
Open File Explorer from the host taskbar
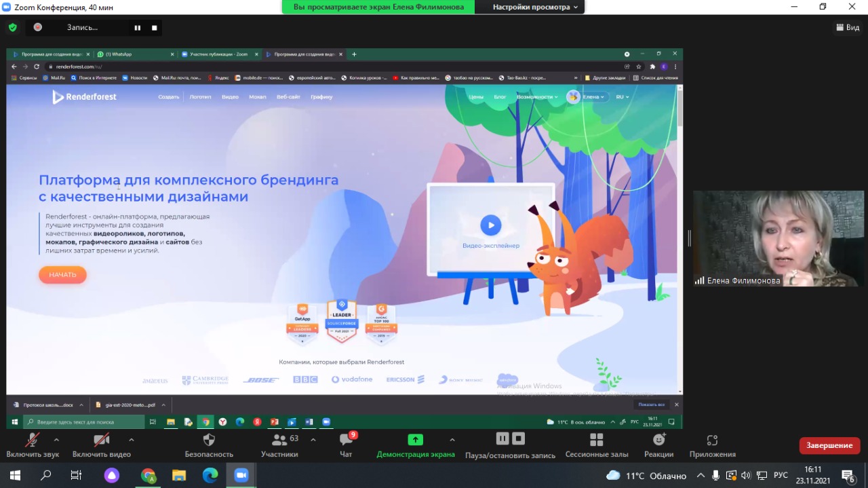pyautogui.click(x=179, y=475)
